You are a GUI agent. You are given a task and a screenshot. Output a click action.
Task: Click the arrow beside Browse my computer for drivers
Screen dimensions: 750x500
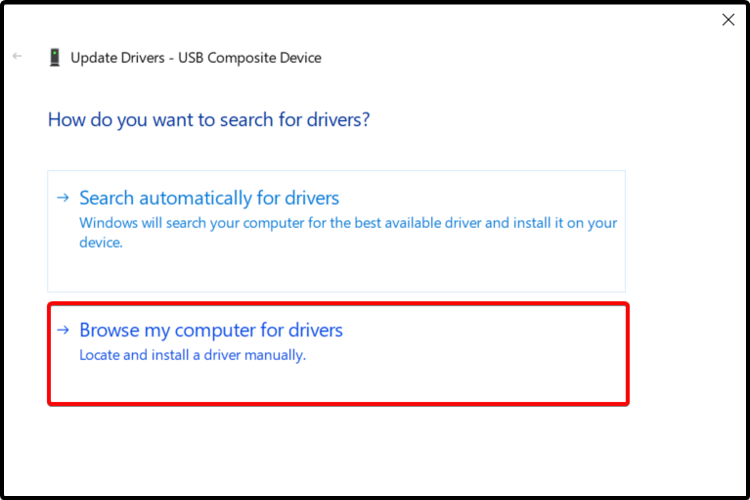(64, 330)
